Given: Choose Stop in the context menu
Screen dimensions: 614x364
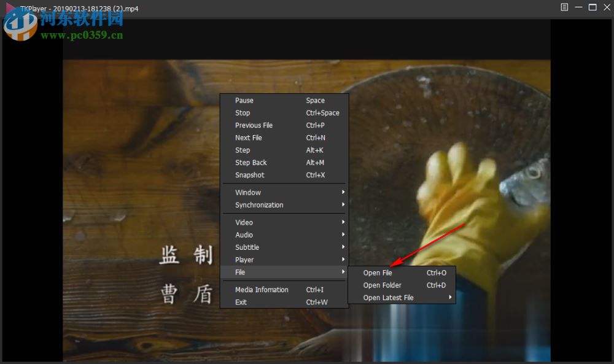Looking at the screenshot, I should tap(243, 113).
